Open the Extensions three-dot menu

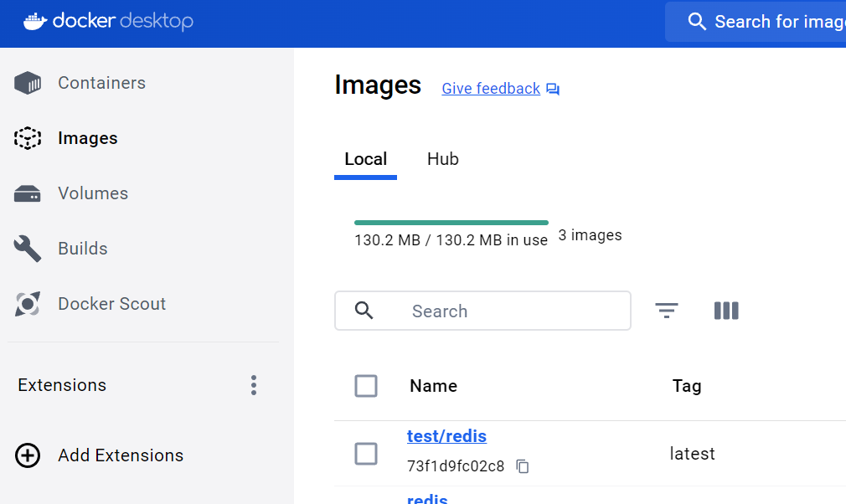point(254,385)
